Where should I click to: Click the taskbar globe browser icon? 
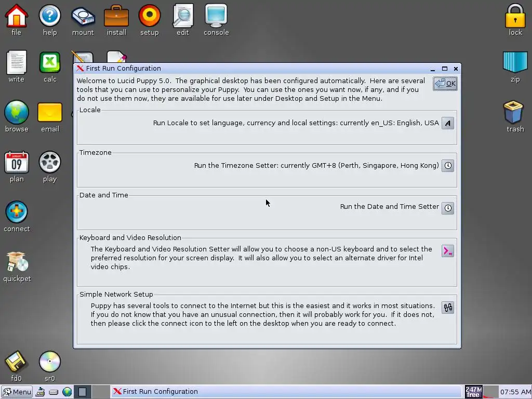(x=67, y=392)
